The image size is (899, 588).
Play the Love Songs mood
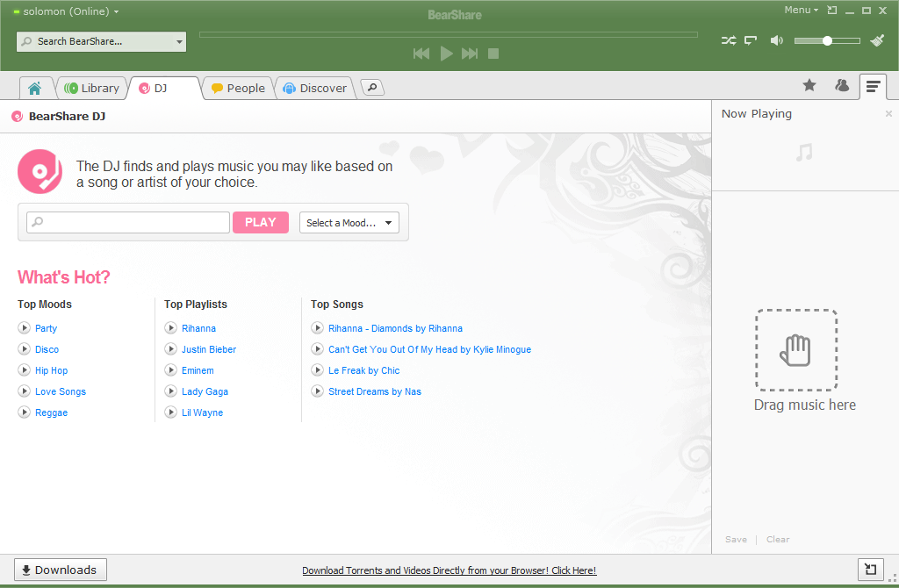24,391
